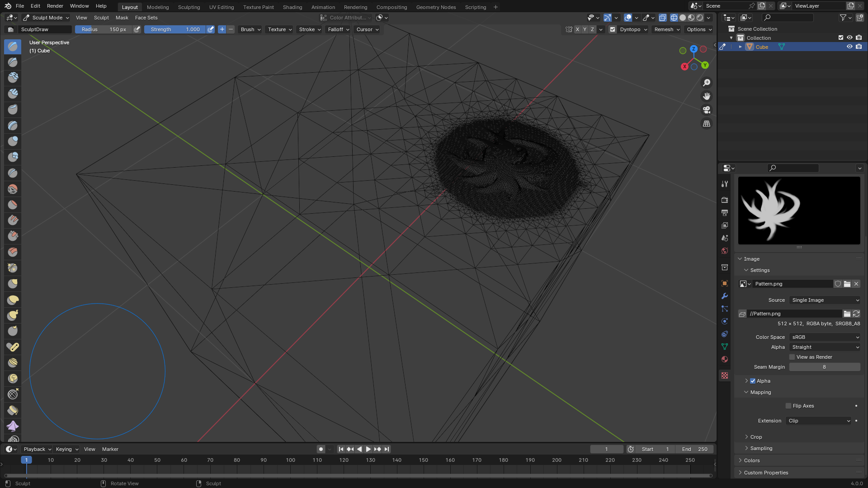The width and height of the screenshot is (868, 488).
Task: Open the Render menu
Action: pos(55,6)
